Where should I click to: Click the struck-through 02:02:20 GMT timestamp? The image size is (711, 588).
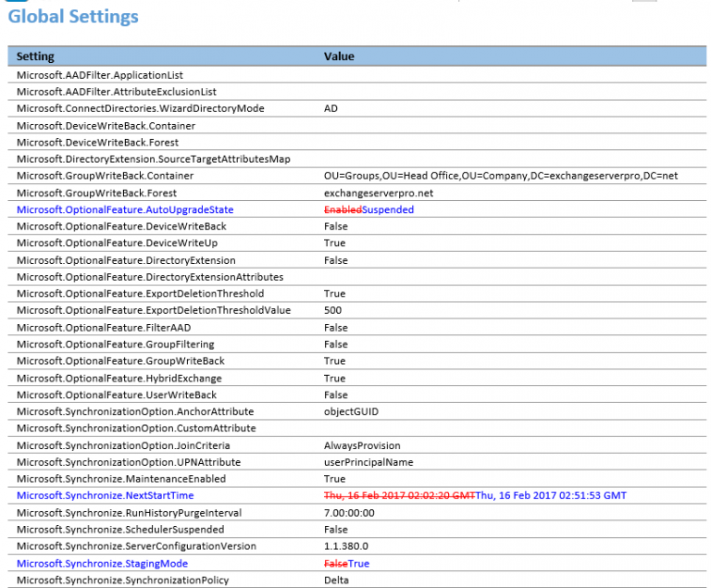[400, 495]
